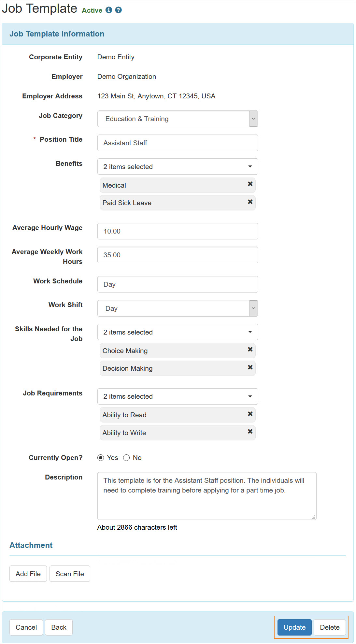Click the Back button
Viewport: 356px width, 644px height.
click(59, 627)
